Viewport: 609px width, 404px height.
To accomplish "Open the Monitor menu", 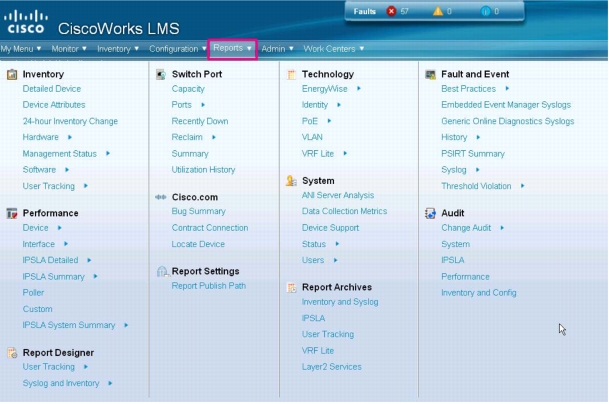I will [x=69, y=49].
